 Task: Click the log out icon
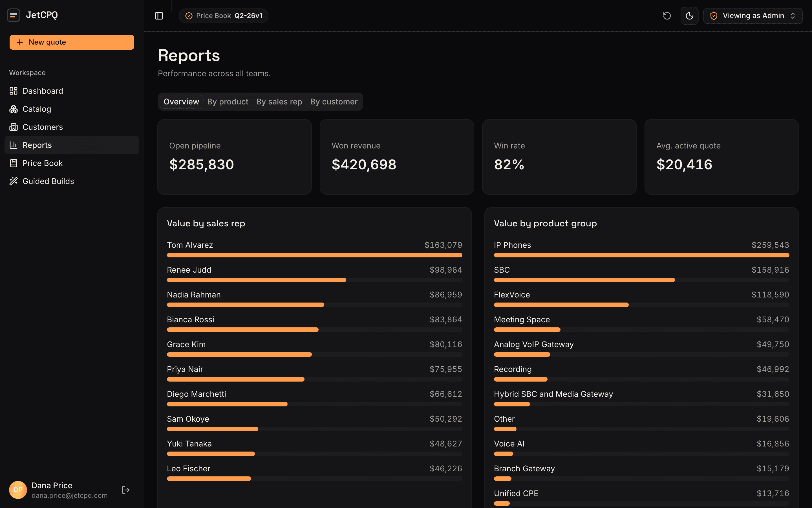125,490
